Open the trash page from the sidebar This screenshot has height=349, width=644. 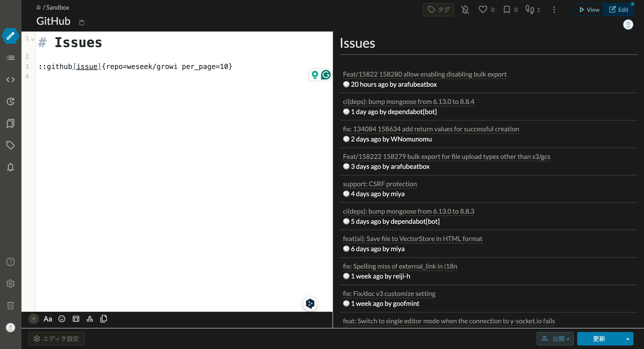pos(10,305)
